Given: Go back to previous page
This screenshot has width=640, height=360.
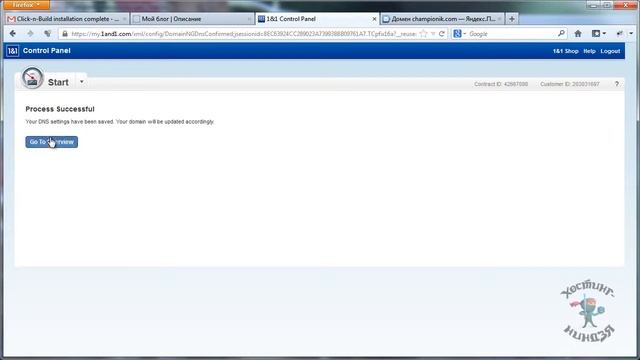Looking at the screenshot, I should (13, 33).
